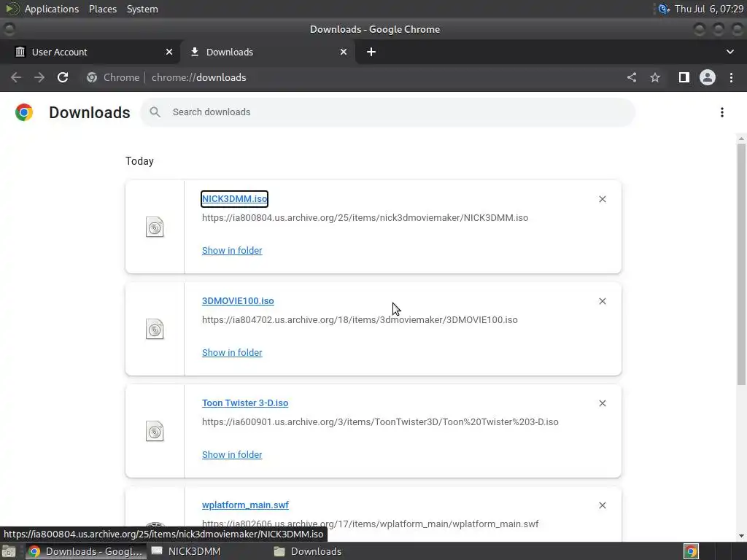This screenshot has height=560, width=747.
Task: Go back using the browser back arrow
Action: pos(16,77)
